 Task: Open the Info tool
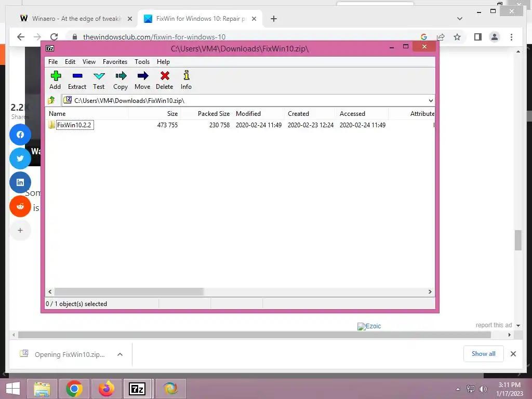(186, 81)
